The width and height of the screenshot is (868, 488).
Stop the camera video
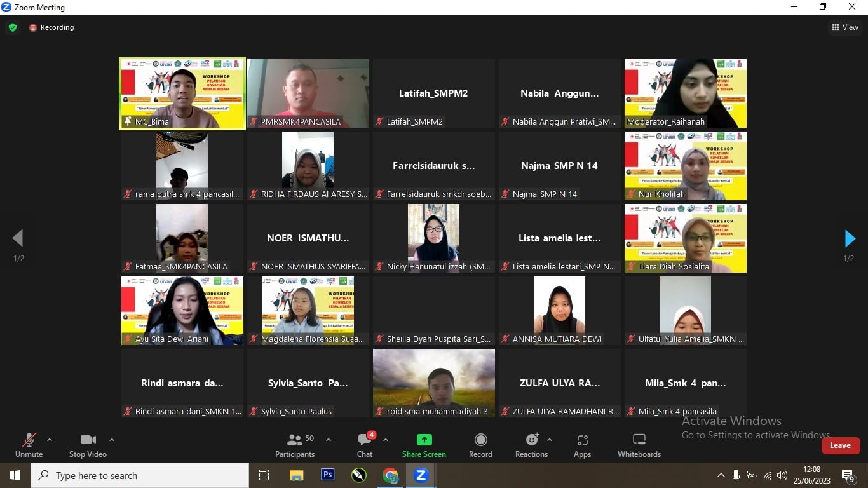88,445
